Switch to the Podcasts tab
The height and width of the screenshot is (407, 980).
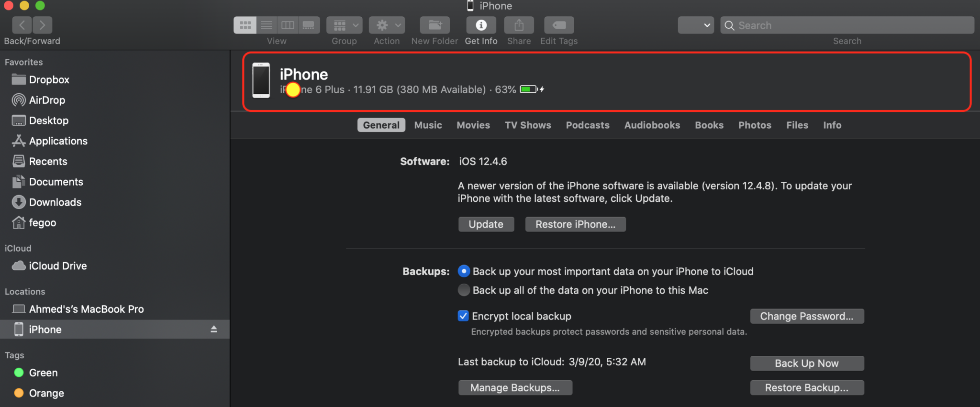588,125
